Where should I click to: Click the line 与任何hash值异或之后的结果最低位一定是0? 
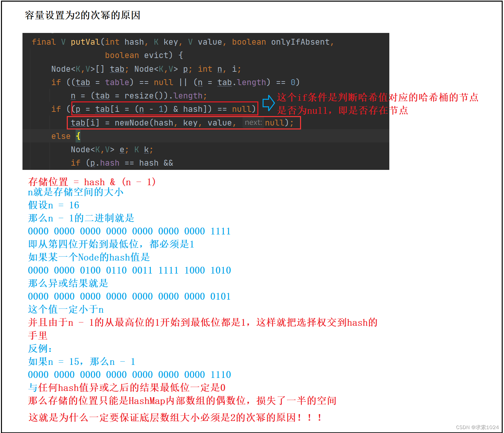pos(127,387)
